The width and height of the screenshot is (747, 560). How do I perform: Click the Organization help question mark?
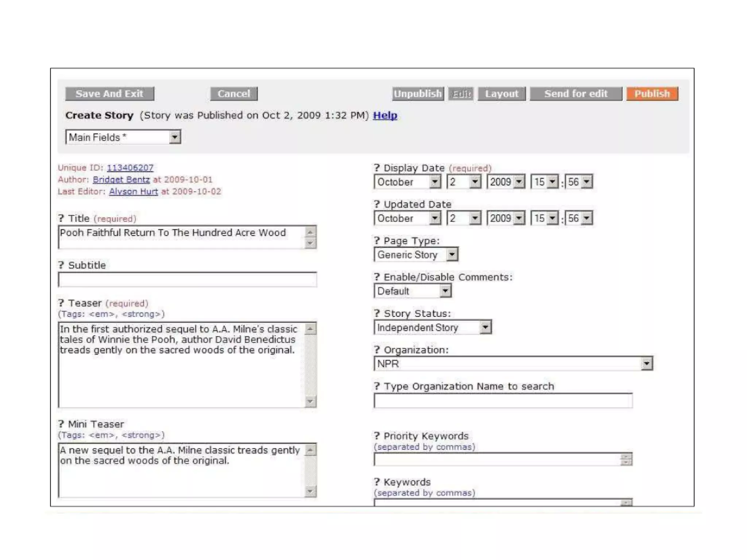[x=377, y=350]
